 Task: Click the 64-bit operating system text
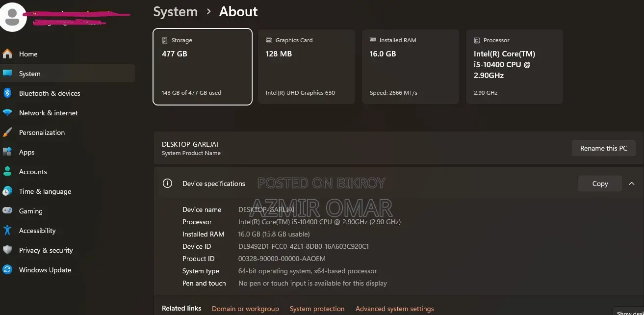(308, 271)
